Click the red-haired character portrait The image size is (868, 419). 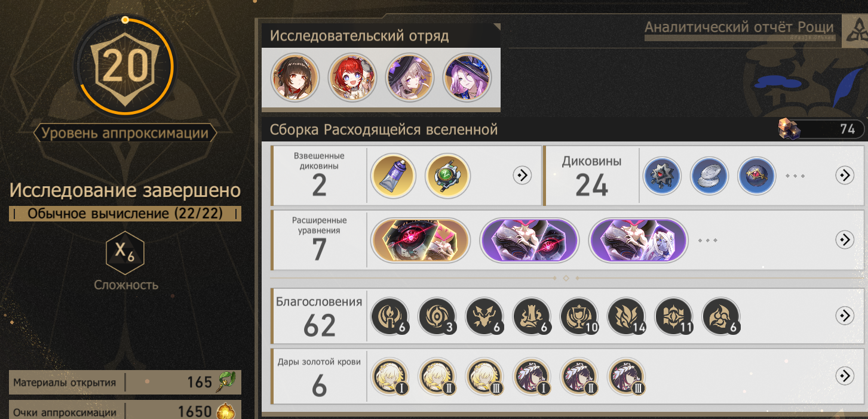[352, 78]
